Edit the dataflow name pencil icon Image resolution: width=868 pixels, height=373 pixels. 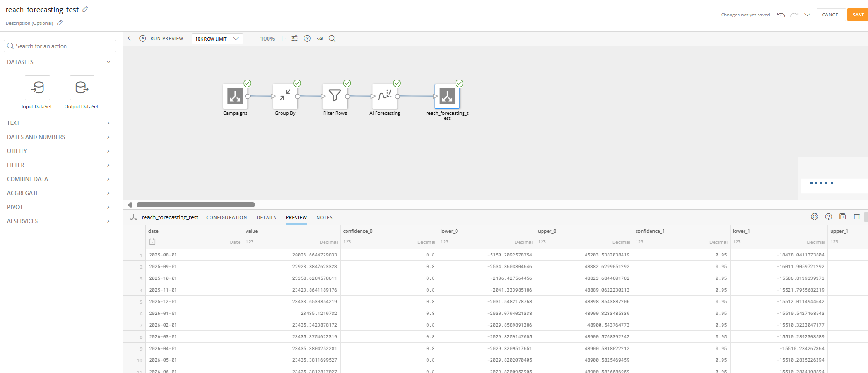(85, 9)
